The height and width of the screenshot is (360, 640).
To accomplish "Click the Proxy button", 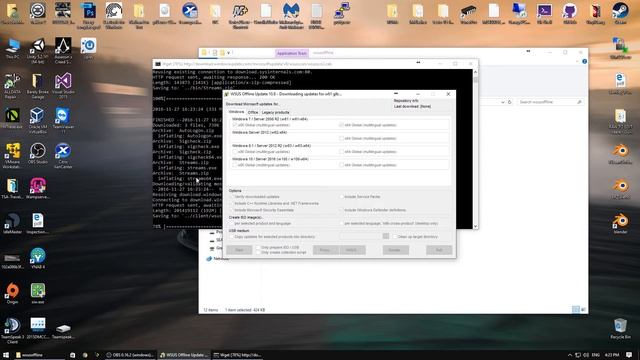I will [x=325, y=250].
